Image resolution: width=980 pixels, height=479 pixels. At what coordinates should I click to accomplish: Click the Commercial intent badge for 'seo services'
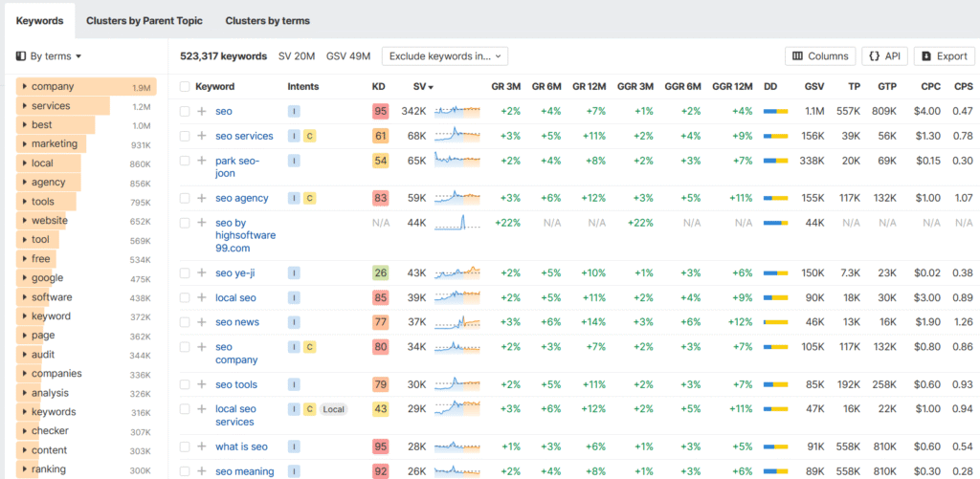point(309,136)
